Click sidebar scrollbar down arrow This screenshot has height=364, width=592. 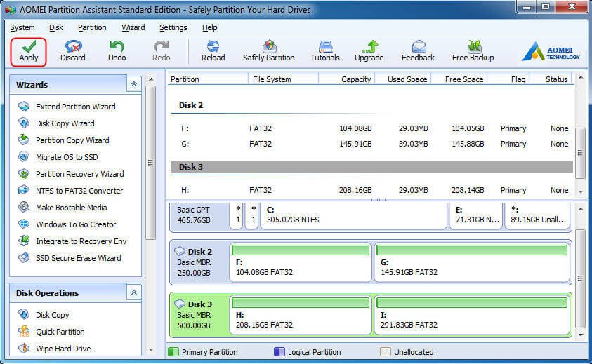[151, 350]
